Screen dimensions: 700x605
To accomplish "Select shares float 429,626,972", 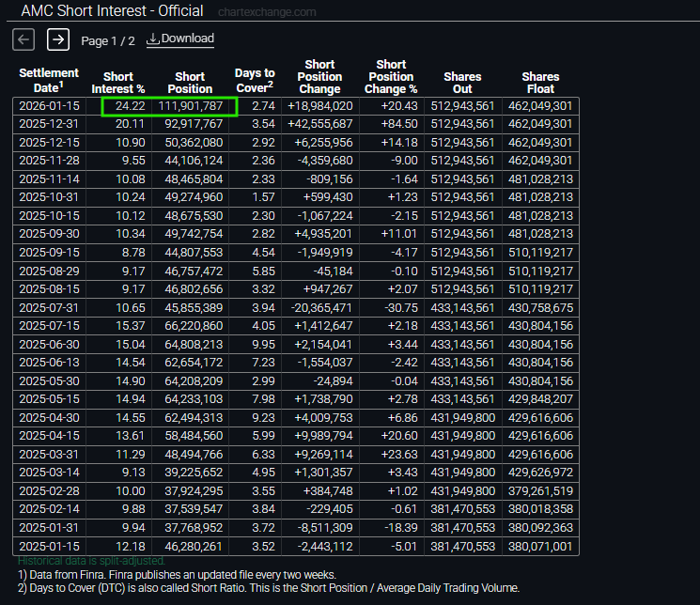I will click(x=540, y=472).
